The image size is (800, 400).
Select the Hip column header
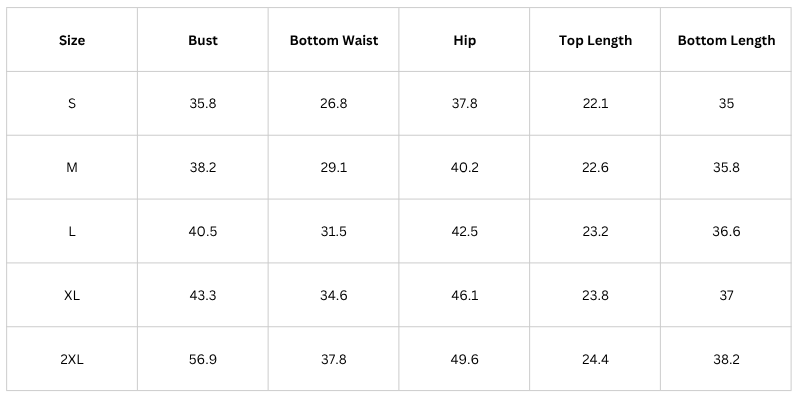464,40
